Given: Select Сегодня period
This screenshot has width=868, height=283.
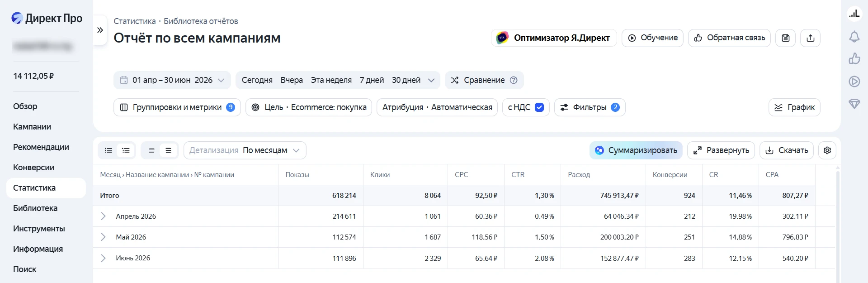Looking at the screenshot, I should click(x=257, y=80).
